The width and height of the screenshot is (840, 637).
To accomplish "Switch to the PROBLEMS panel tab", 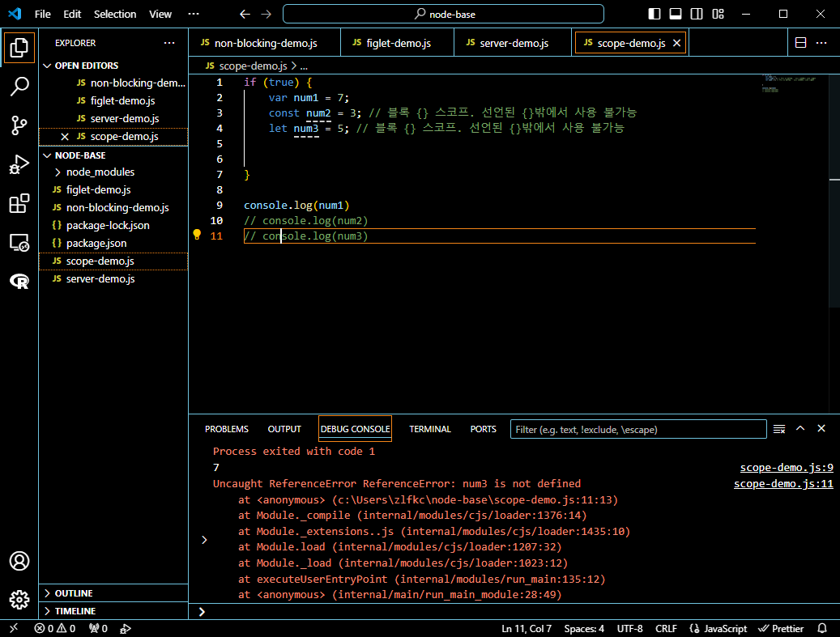I will tap(227, 429).
